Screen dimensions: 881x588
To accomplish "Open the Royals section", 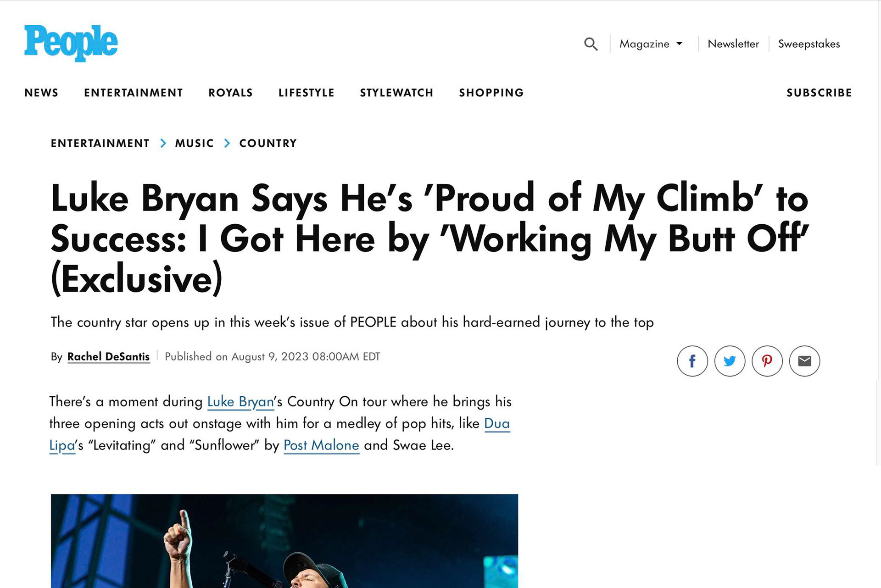I will point(230,93).
